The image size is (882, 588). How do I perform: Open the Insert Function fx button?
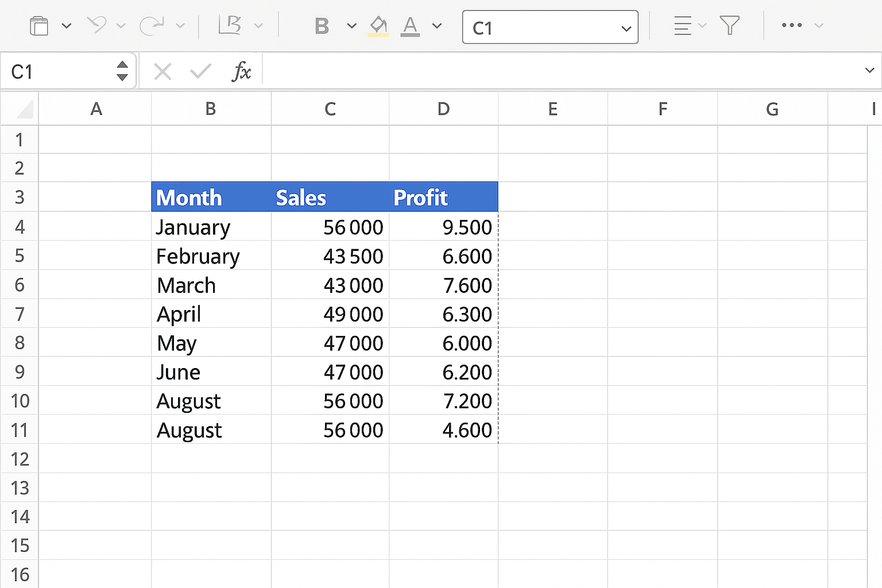coord(242,72)
